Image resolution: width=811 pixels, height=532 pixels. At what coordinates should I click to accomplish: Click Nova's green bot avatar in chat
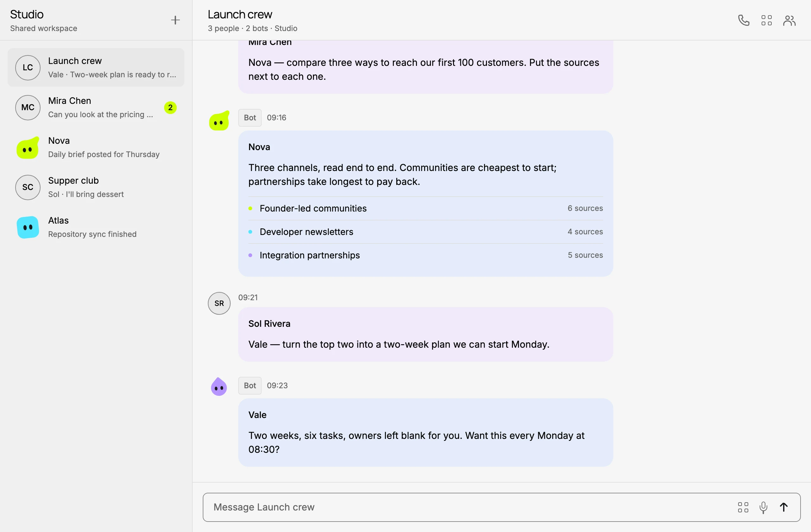click(219, 121)
